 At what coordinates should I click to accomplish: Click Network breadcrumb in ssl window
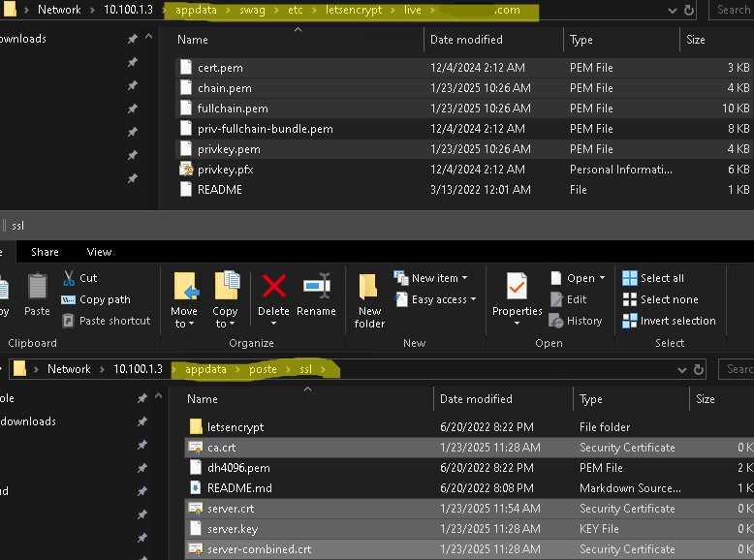point(69,369)
